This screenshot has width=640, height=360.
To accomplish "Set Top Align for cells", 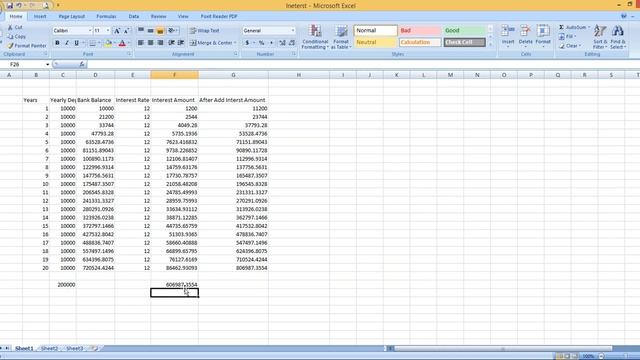I will pos(141,31).
